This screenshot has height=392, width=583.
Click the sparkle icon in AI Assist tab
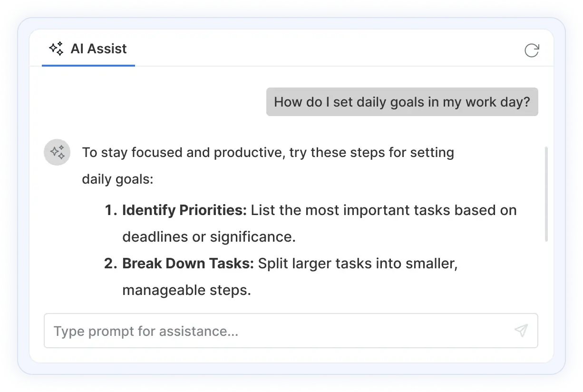56,49
